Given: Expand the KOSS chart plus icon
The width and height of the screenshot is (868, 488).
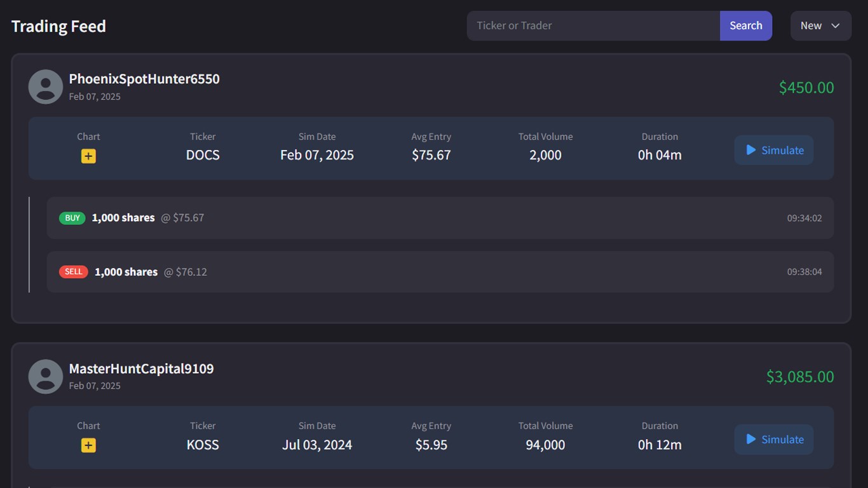Looking at the screenshot, I should coord(88,445).
